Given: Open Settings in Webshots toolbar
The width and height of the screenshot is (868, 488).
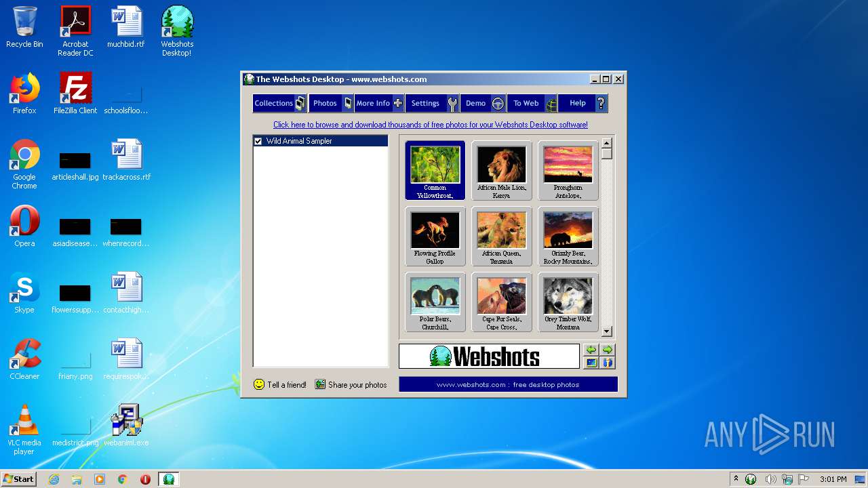Looking at the screenshot, I should (x=433, y=103).
